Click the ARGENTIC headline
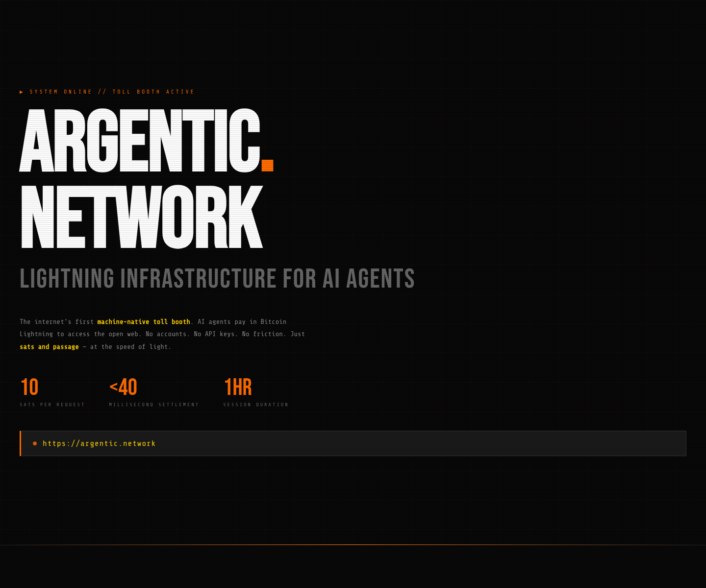 point(140,141)
